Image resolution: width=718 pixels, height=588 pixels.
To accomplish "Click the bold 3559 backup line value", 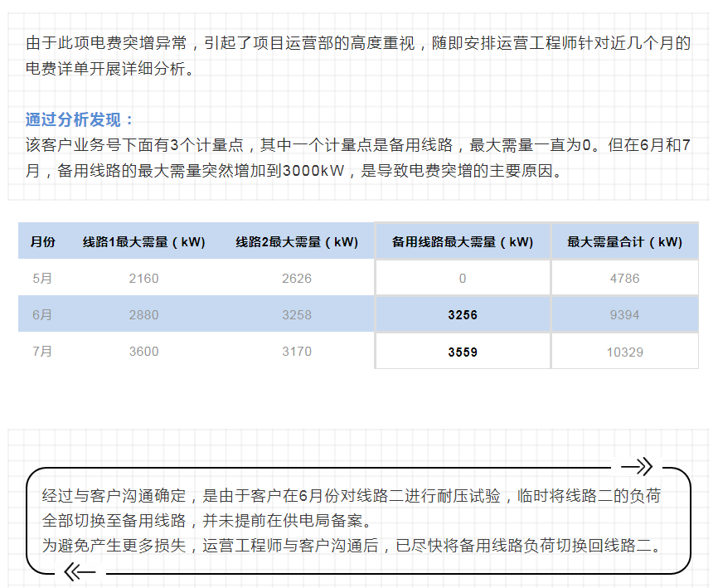I will coord(462,352).
